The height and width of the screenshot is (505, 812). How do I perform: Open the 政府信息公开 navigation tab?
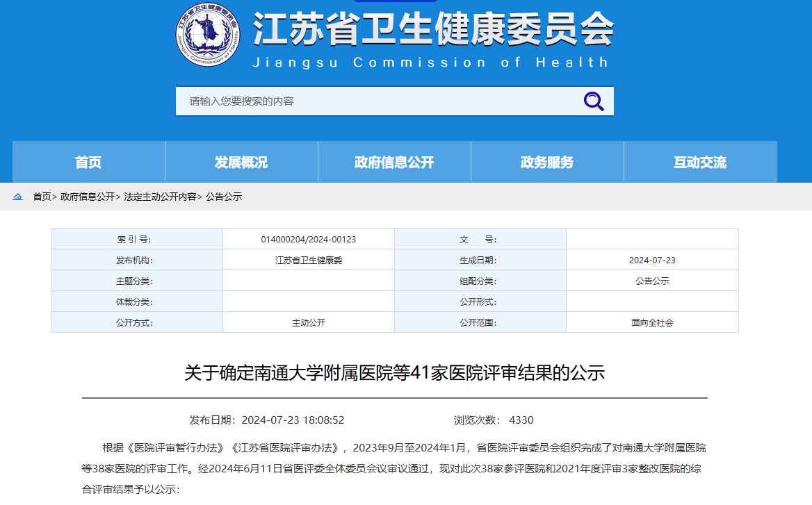(393, 162)
